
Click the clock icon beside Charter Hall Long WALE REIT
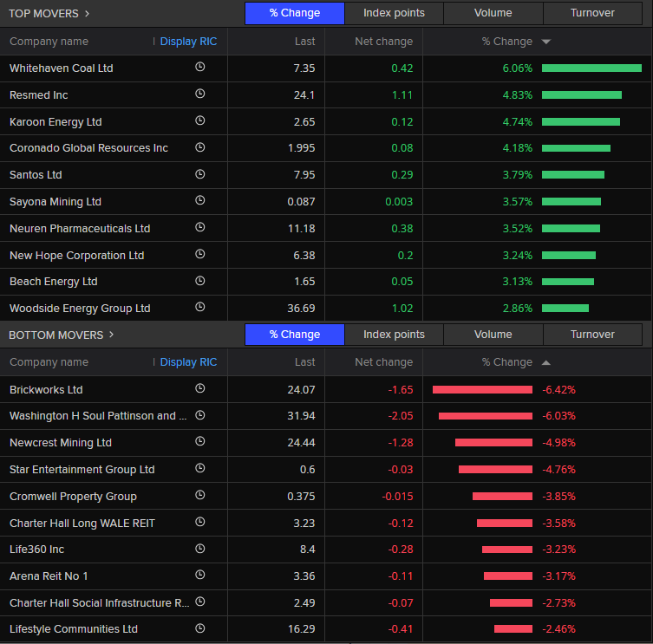point(200,522)
